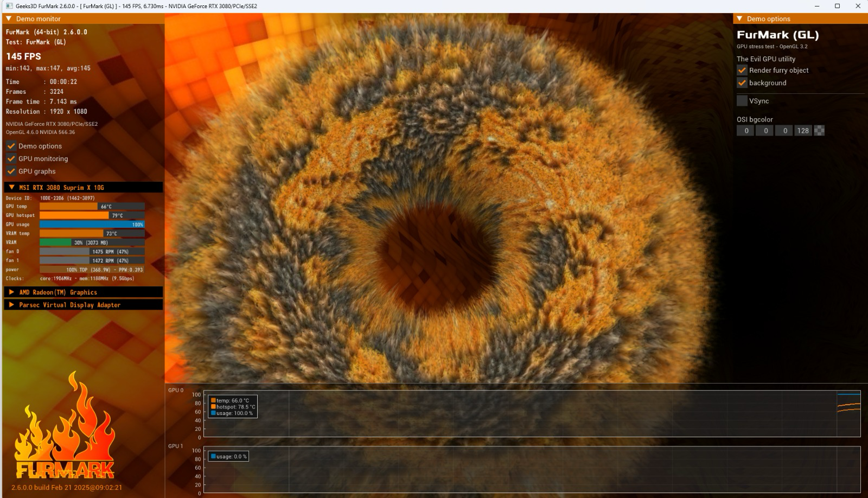Screen dimensions: 868x498
Task: Click the "2.6.0.0 build Feb 21 2025@09:02:21" text
Action: click(67, 488)
